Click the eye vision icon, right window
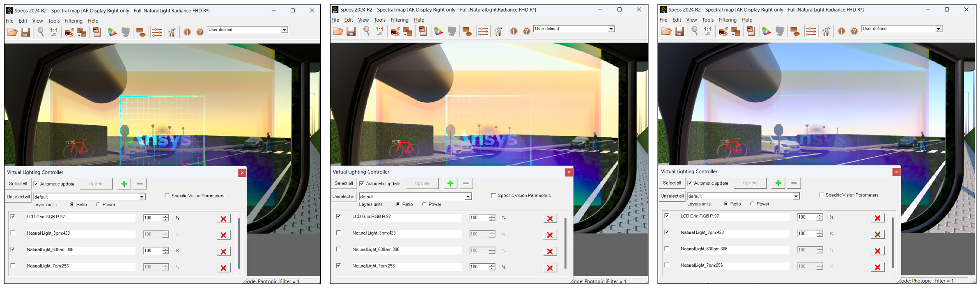 click(723, 32)
